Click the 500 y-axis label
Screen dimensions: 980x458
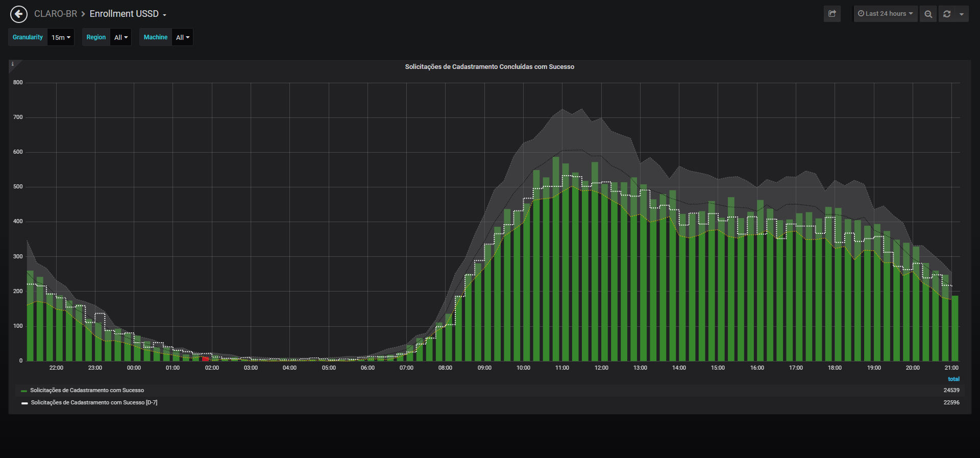18,187
